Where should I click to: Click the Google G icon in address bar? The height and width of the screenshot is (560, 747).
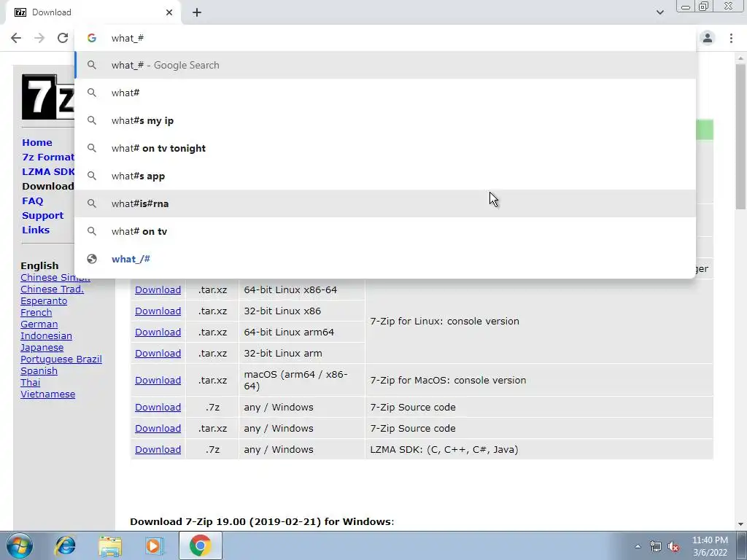tap(92, 38)
